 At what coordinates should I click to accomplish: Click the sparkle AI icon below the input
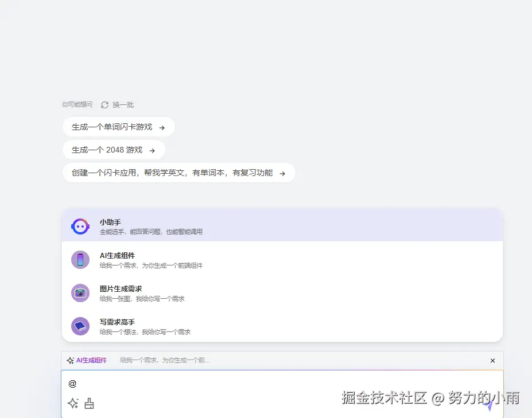click(72, 404)
